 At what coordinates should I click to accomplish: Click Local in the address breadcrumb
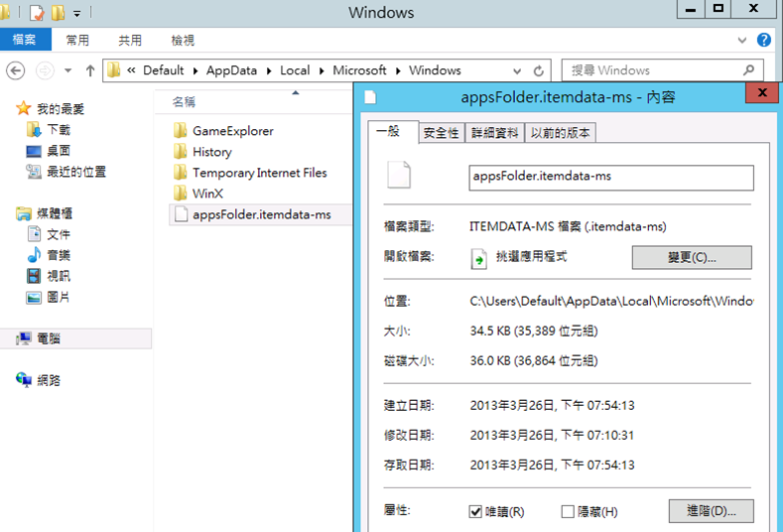point(295,70)
